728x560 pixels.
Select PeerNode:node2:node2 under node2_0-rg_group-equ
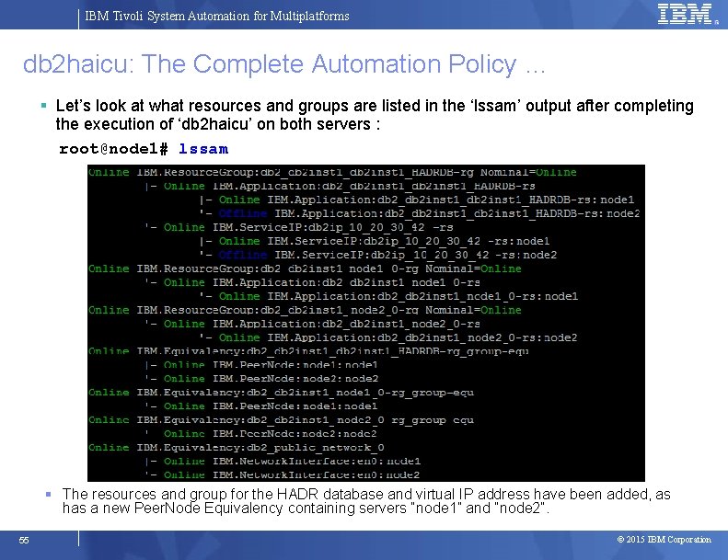(261, 434)
